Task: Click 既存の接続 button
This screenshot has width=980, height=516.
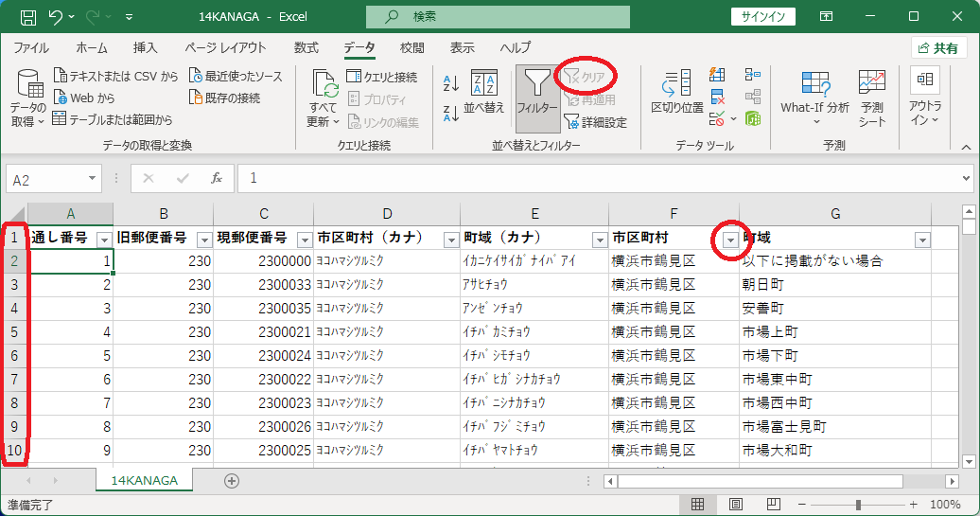Action: pyautogui.click(x=225, y=98)
